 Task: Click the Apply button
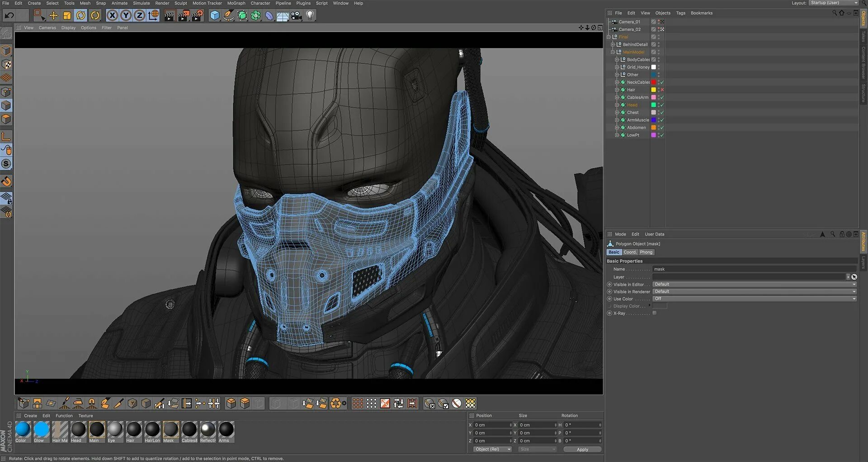pyautogui.click(x=582, y=449)
